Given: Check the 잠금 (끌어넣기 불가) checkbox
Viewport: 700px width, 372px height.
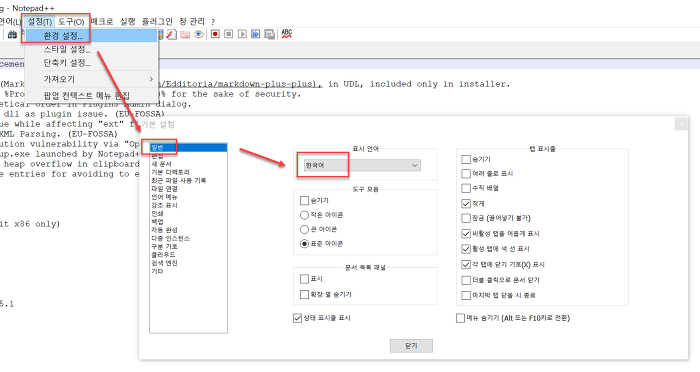Looking at the screenshot, I should point(466,218).
